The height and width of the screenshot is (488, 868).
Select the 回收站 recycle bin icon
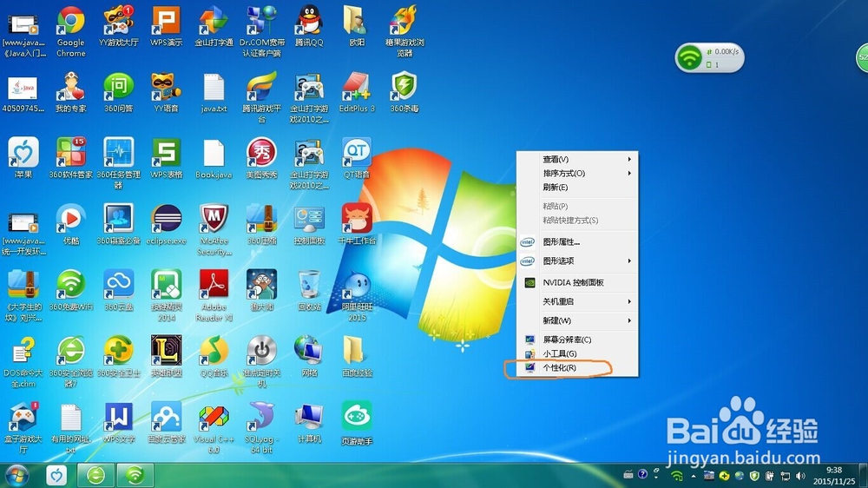click(x=309, y=291)
